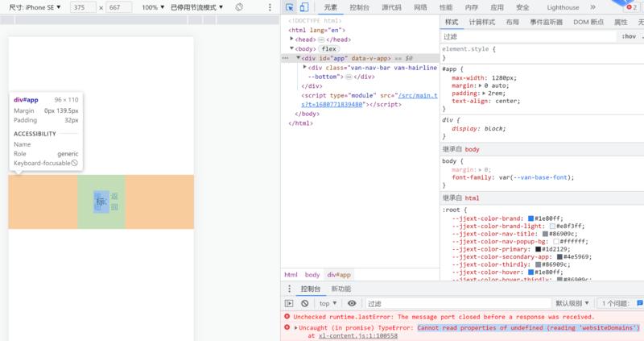Open the throttling mode dropdown
This screenshot has width=644, height=341.
(x=196, y=7)
